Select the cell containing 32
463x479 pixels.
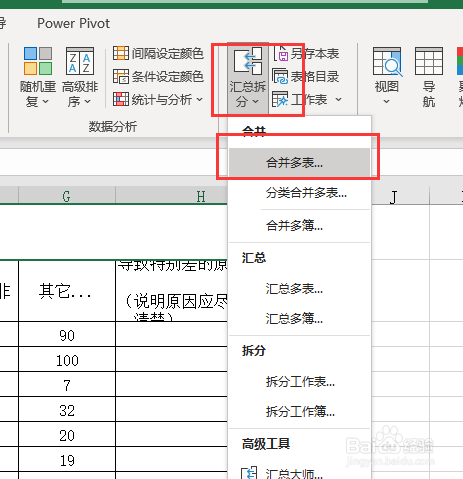click(x=67, y=409)
